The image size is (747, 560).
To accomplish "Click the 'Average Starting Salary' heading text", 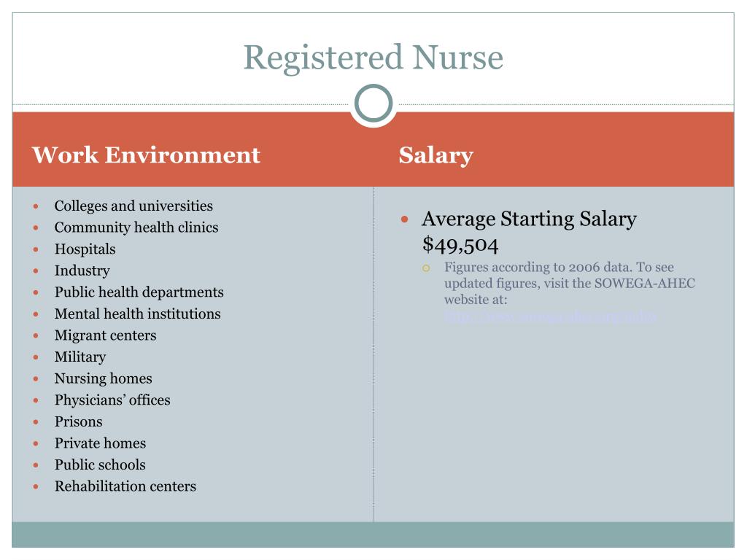I will point(529,219).
